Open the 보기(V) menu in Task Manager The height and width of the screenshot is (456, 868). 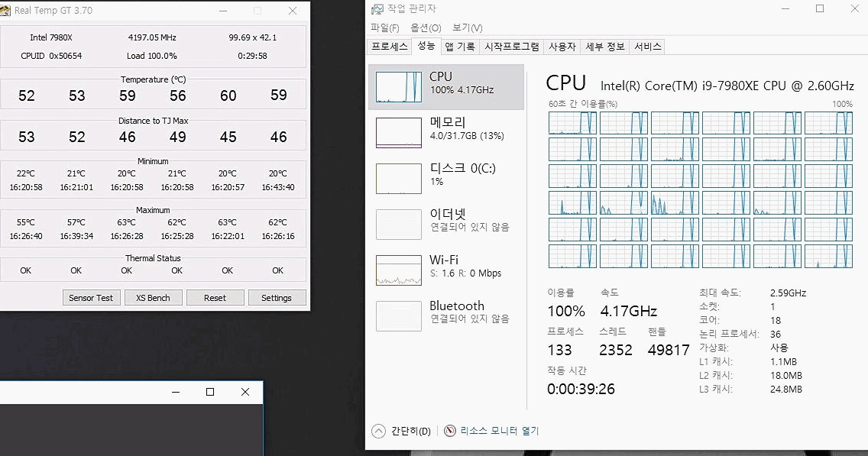(x=467, y=27)
